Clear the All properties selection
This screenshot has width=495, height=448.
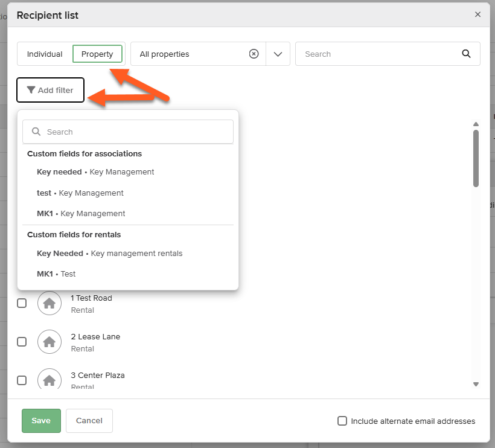pos(254,54)
